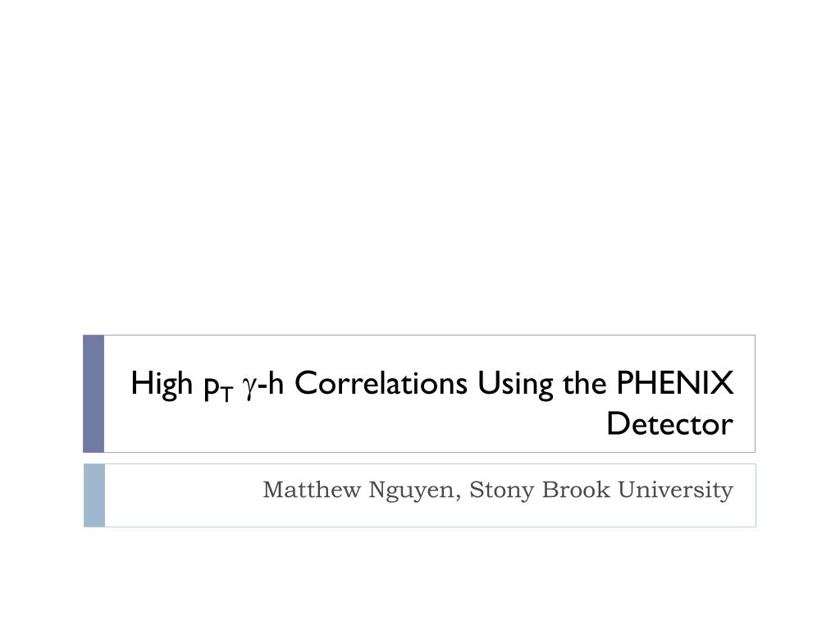Click the word "Detector" on the second title line
The image size is (840, 630).
click(x=669, y=424)
